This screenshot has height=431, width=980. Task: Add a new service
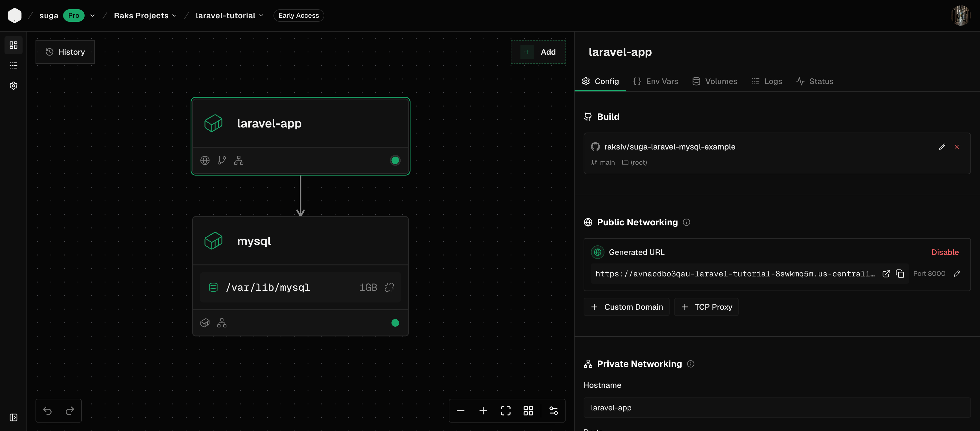click(x=538, y=52)
